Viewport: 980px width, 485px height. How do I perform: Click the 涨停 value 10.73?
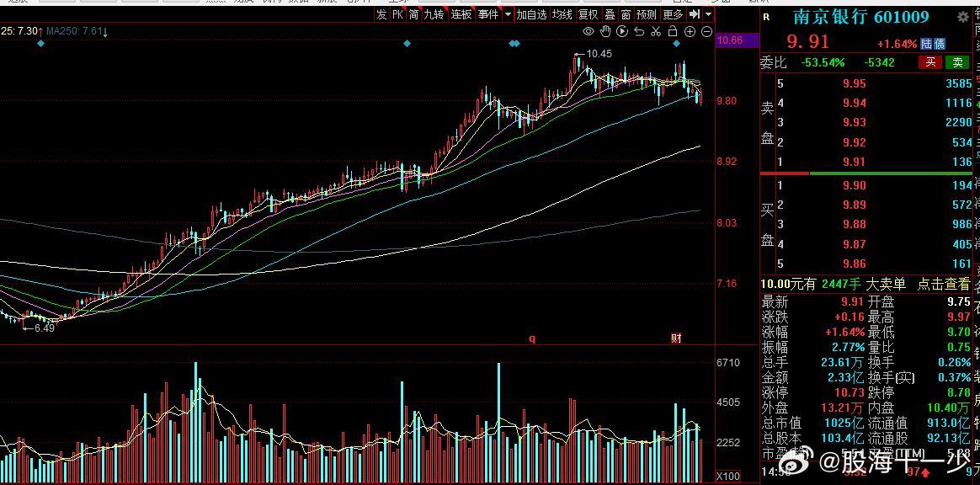[850, 392]
